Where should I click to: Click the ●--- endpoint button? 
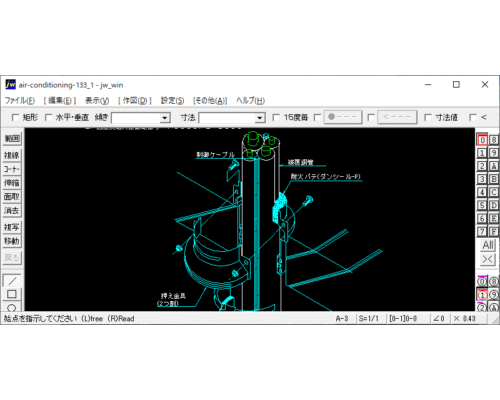click(x=343, y=117)
